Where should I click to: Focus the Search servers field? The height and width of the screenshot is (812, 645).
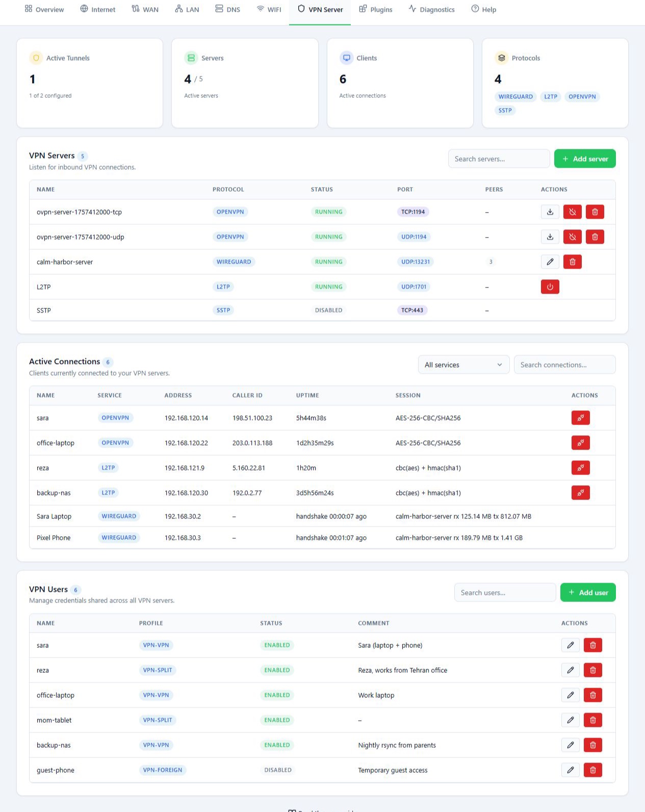coord(499,159)
